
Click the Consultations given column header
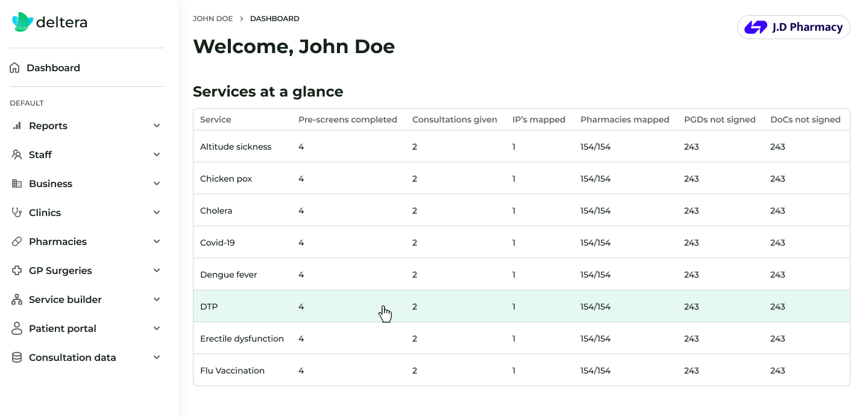click(x=454, y=119)
